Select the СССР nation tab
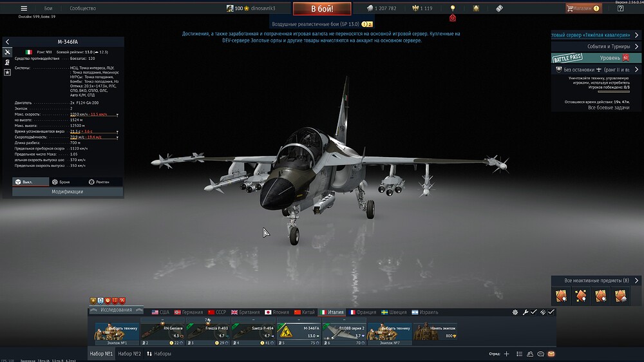This screenshot has width=644, height=362. click(x=217, y=312)
